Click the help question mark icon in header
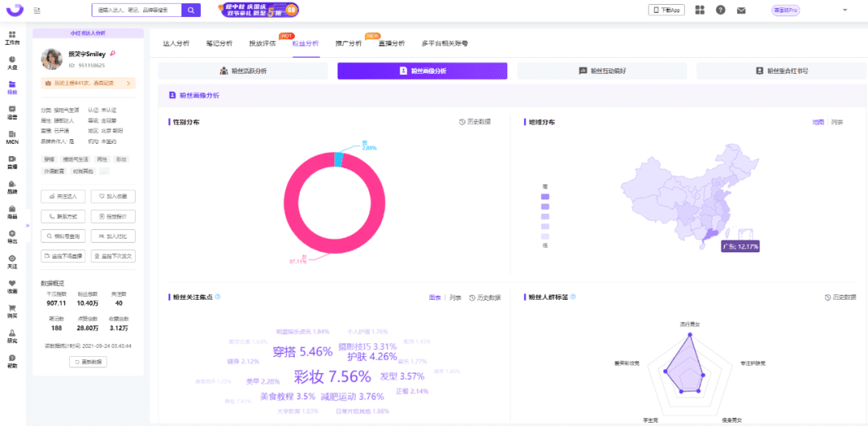This screenshot has height=426, width=868. click(x=720, y=10)
